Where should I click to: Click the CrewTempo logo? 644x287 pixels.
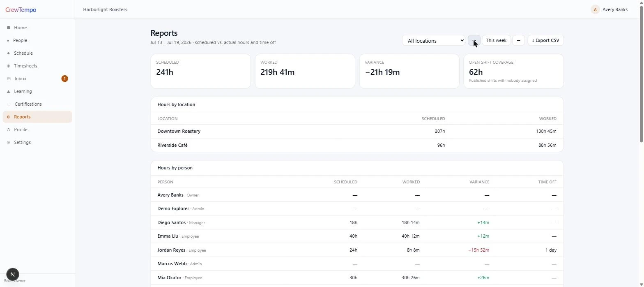tap(21, 10)
